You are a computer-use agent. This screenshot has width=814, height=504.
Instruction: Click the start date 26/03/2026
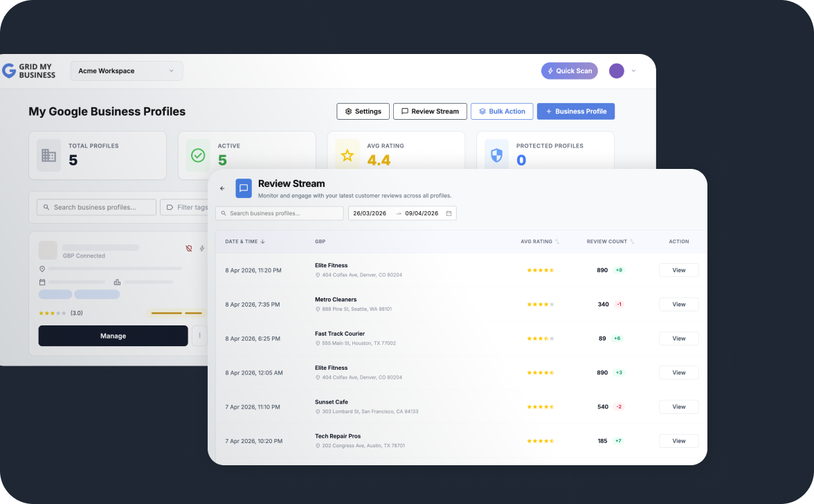(370, 213)
